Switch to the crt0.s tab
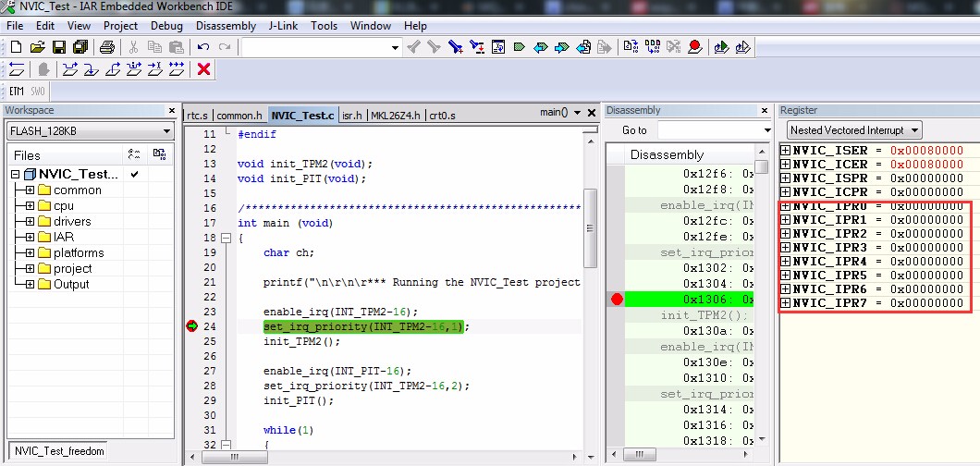980x466 pixels. tap(443, 116)
